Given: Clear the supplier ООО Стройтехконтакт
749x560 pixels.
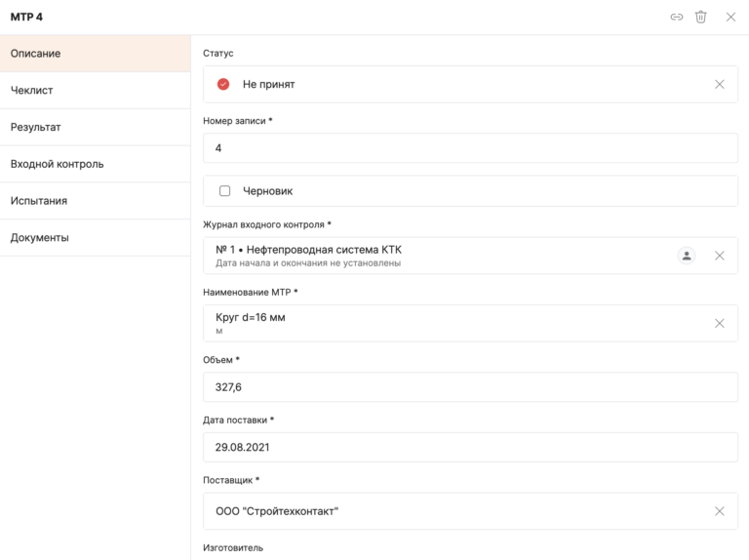Looking at the screenshot, I should 720,511.
